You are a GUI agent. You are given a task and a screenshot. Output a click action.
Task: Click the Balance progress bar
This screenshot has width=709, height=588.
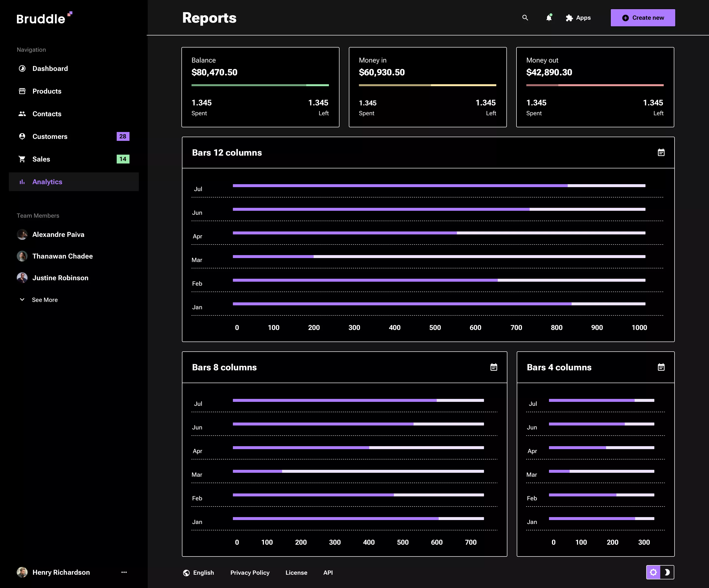(x=260, y=85)
